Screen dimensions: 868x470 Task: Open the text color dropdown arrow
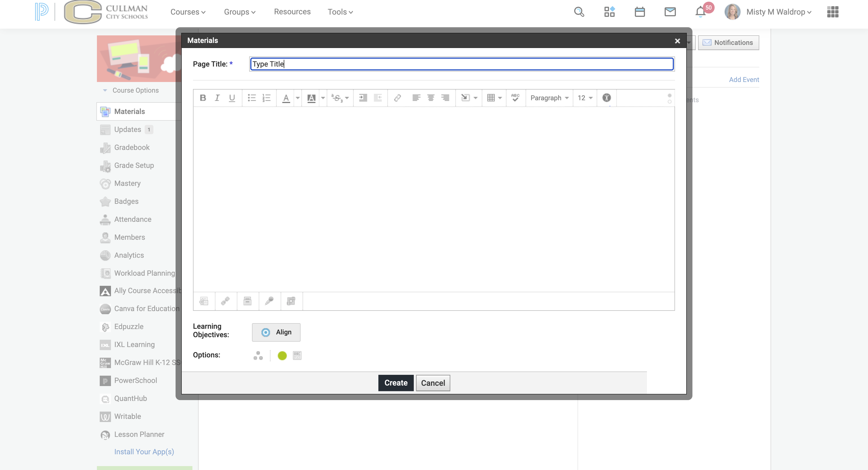[297, 98]
